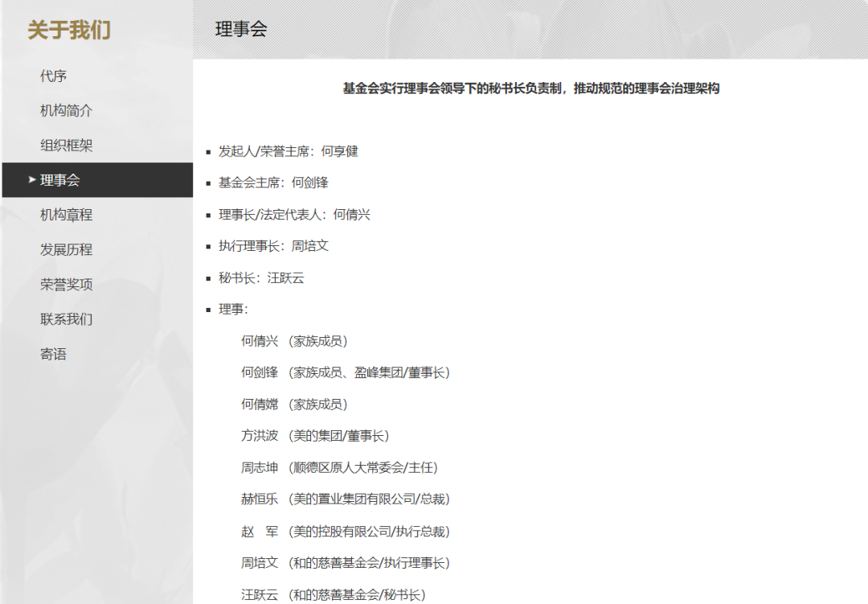Click the row 赵军 美的控股有限公司/执行总裁
The width and height of the screenshot is (868, 604).
(x=346, y=532)
